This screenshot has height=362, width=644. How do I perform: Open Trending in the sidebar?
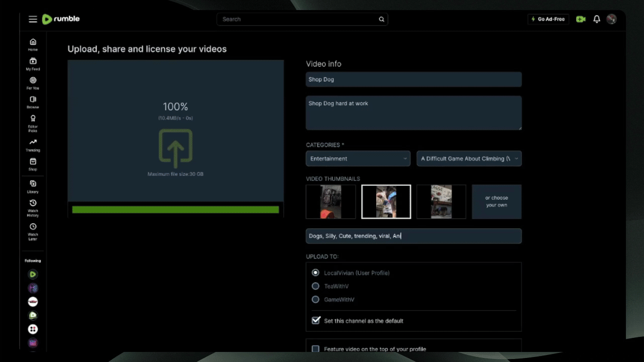coord(33,145)
